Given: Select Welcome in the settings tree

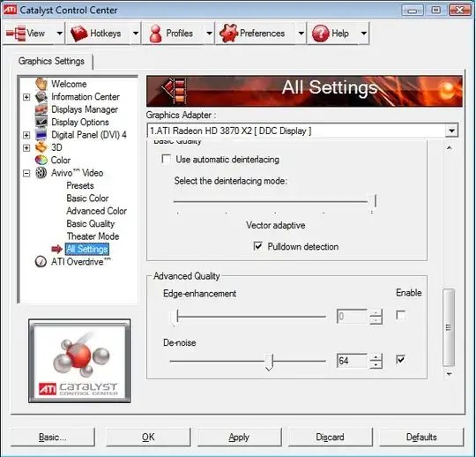Looking at the screenshot, I should click(x=69, y=84).
